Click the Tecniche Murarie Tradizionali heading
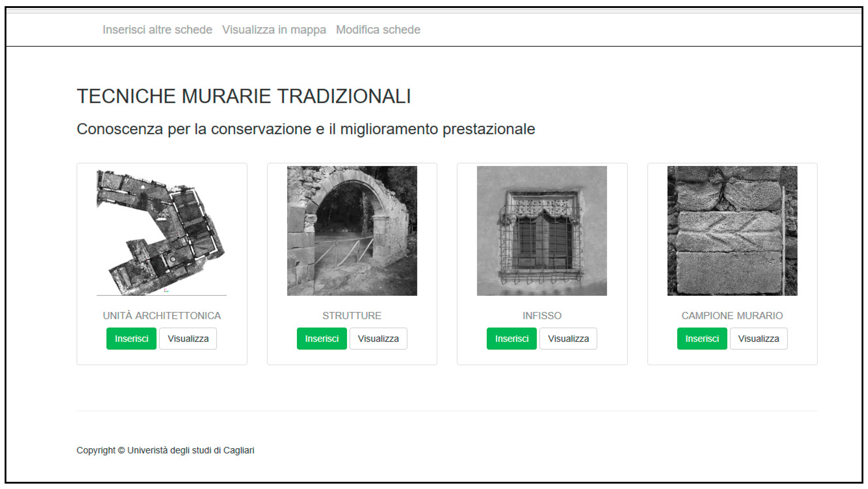The width and height of the screenshot is (868, 489). (x=244, y=96)
